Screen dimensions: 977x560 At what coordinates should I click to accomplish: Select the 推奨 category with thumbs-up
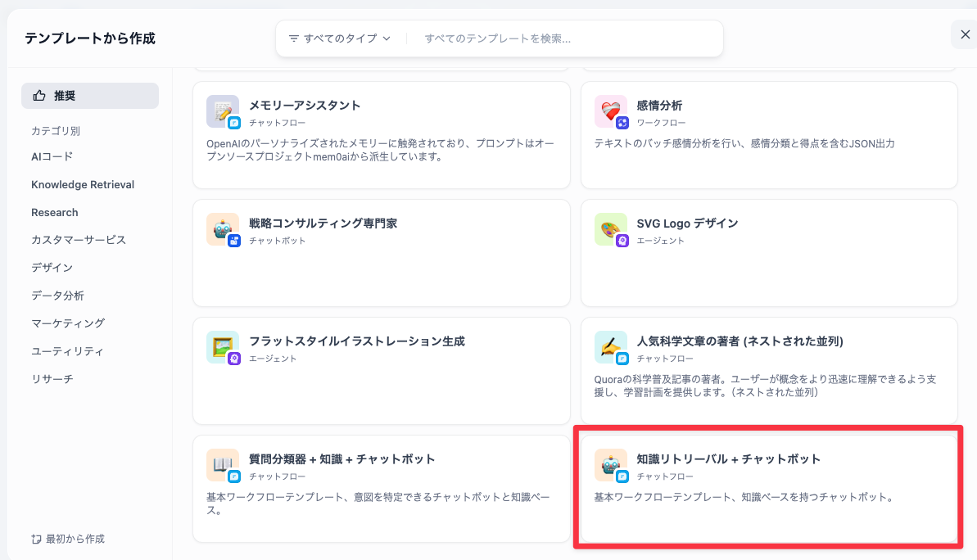(90, 96)
